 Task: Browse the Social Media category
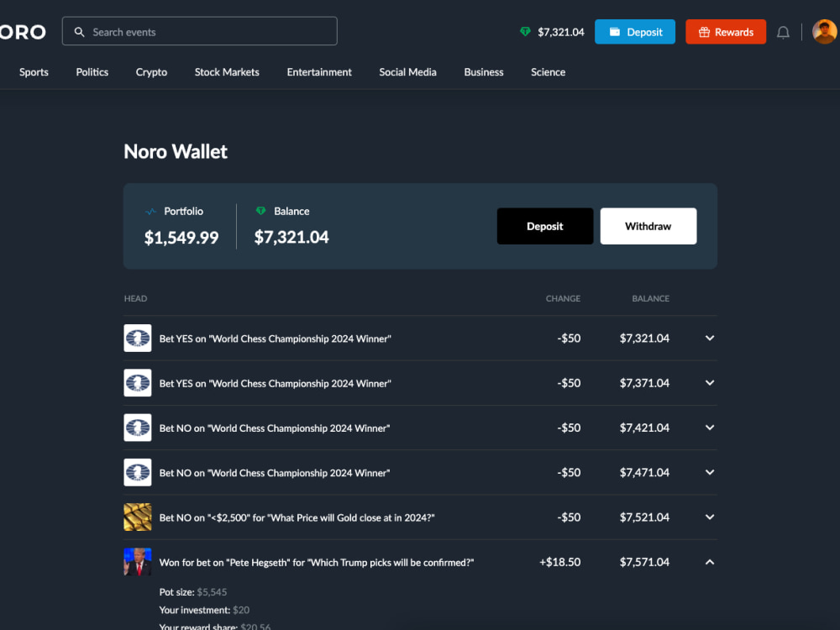point(407,72)
